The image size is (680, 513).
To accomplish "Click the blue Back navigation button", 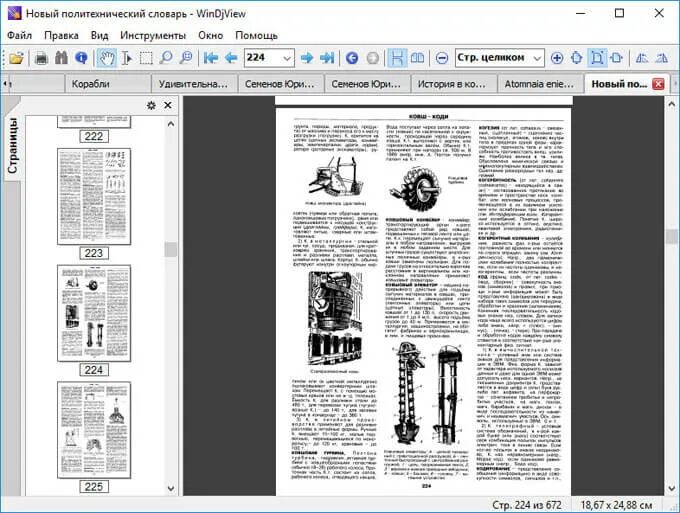I will point(352,58).
